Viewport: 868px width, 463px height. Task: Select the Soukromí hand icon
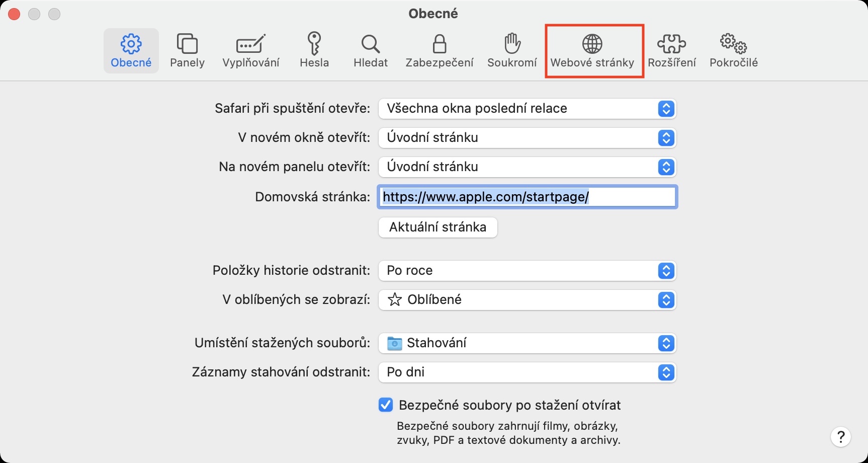click(512, 44)
